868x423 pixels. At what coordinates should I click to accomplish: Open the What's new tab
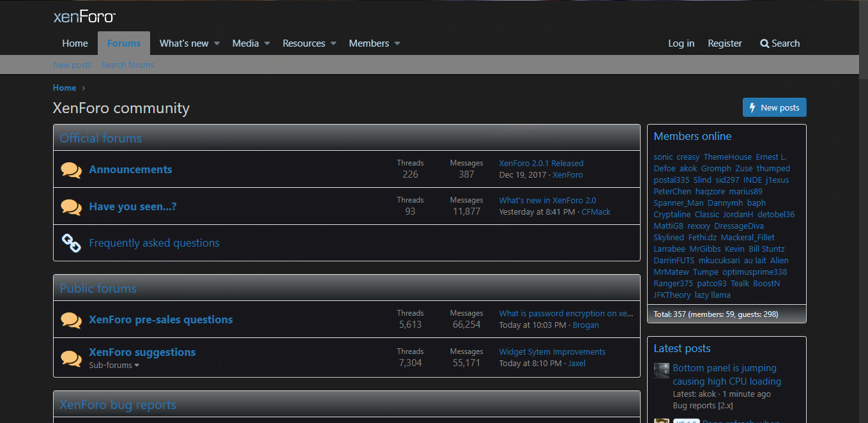tap(184, 43)
